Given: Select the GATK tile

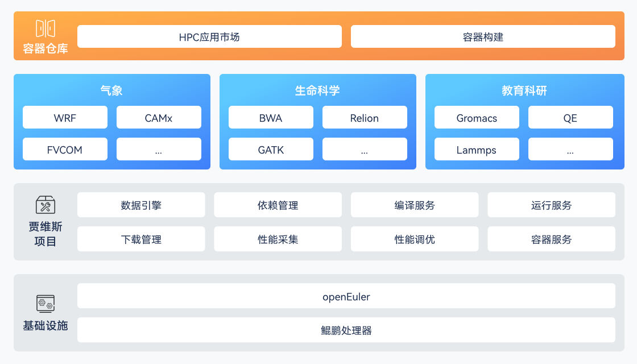Looking at the screenshot, I should click(271, 150).
